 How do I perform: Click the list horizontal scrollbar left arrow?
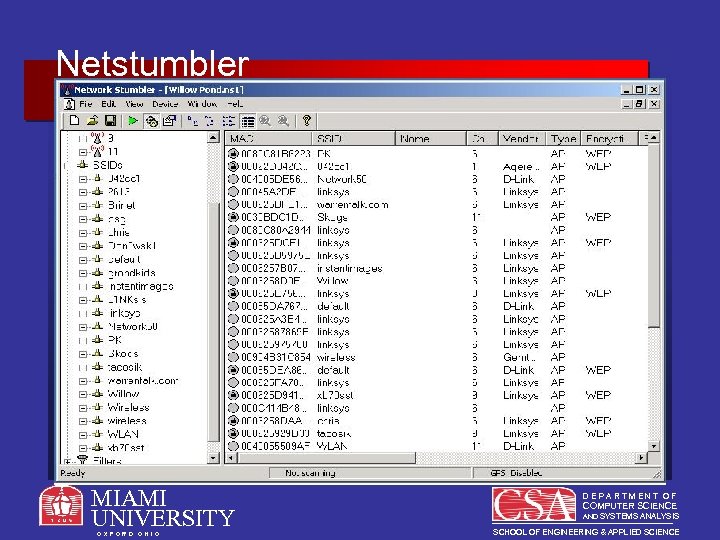point(231,457)
